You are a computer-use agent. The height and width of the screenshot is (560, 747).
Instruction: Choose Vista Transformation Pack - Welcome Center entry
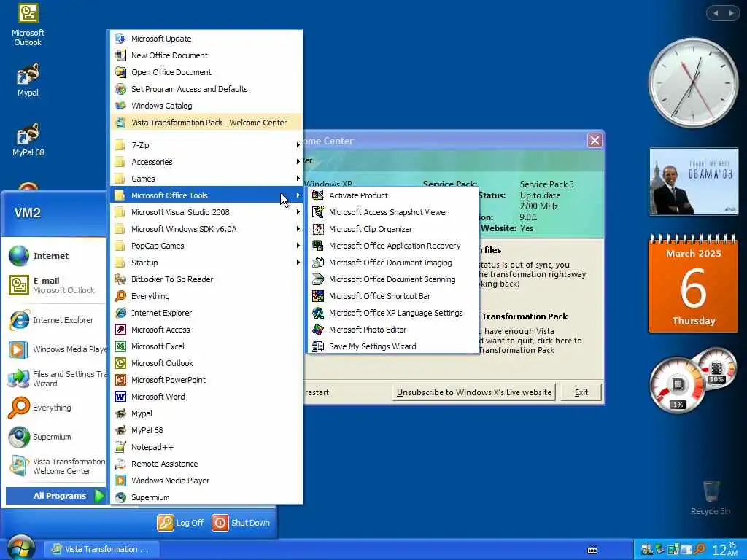point(206,122)
